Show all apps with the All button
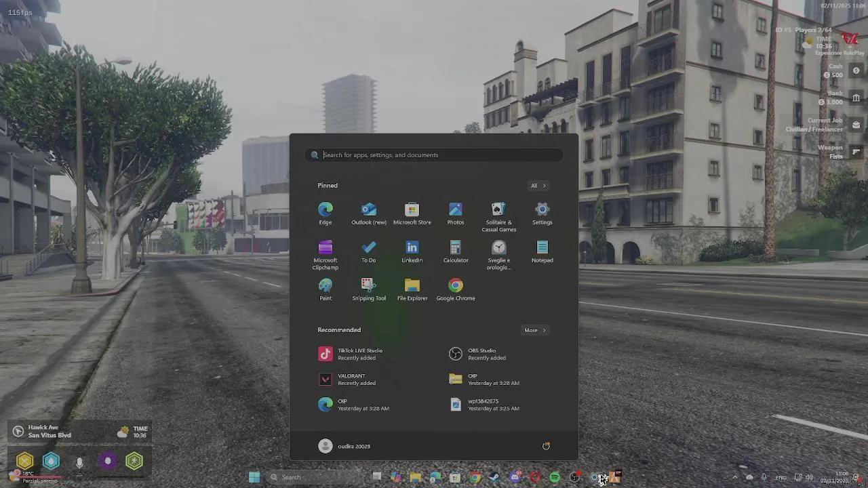 coord(538,186)
